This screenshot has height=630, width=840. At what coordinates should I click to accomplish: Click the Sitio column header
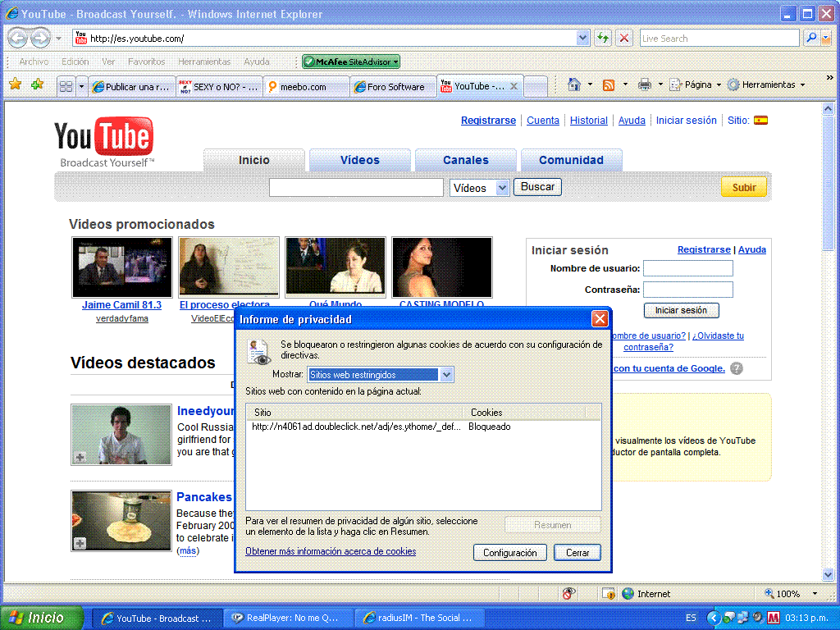pyautogui.click(x=354, y=412)
